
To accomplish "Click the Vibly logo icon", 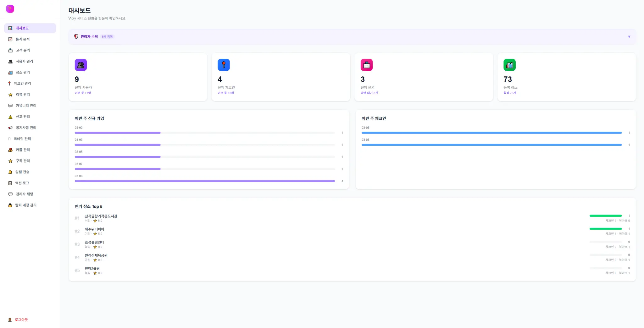I will coord(10,8).
